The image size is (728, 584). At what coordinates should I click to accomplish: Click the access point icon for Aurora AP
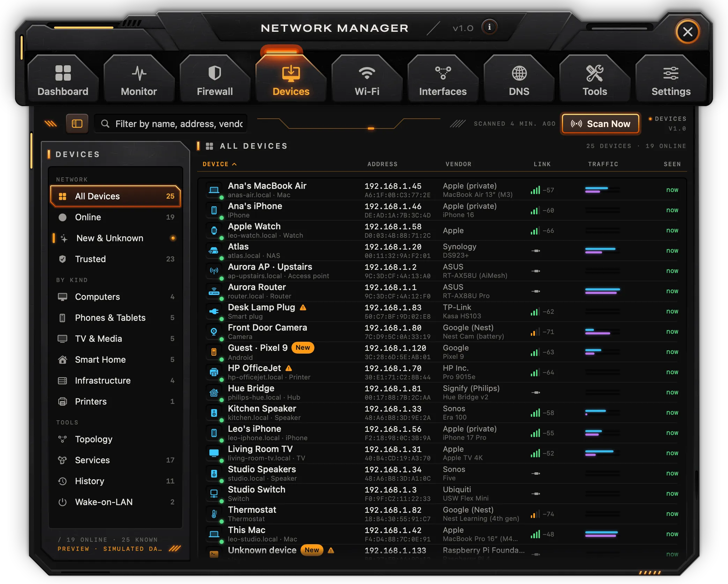pos(214,271)
